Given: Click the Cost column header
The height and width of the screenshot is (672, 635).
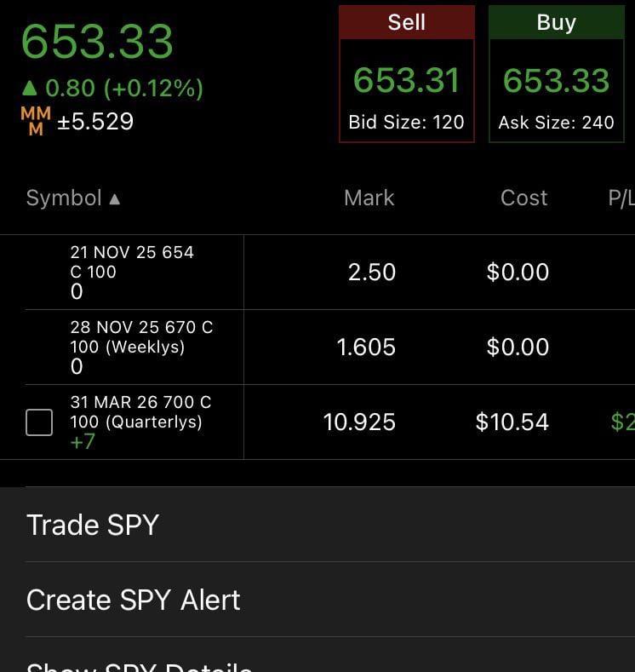Looking at the screenshot, I should [523, 198].
